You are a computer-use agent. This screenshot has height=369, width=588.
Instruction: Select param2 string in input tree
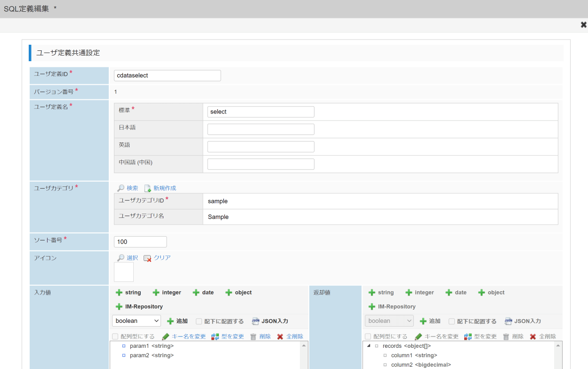click(x=152, y=355)
